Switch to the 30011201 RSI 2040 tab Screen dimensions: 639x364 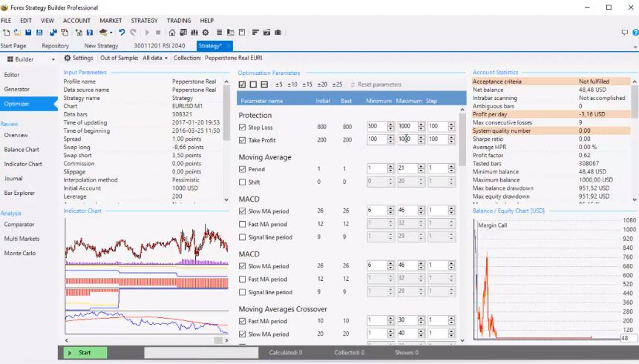(160, 46)
